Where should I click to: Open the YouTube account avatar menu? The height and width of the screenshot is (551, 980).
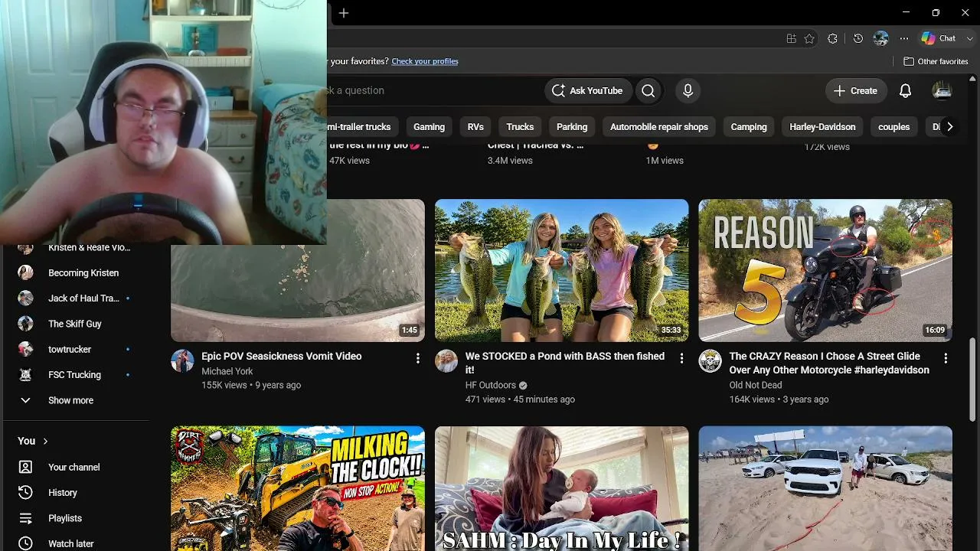(x=942, y=90)
